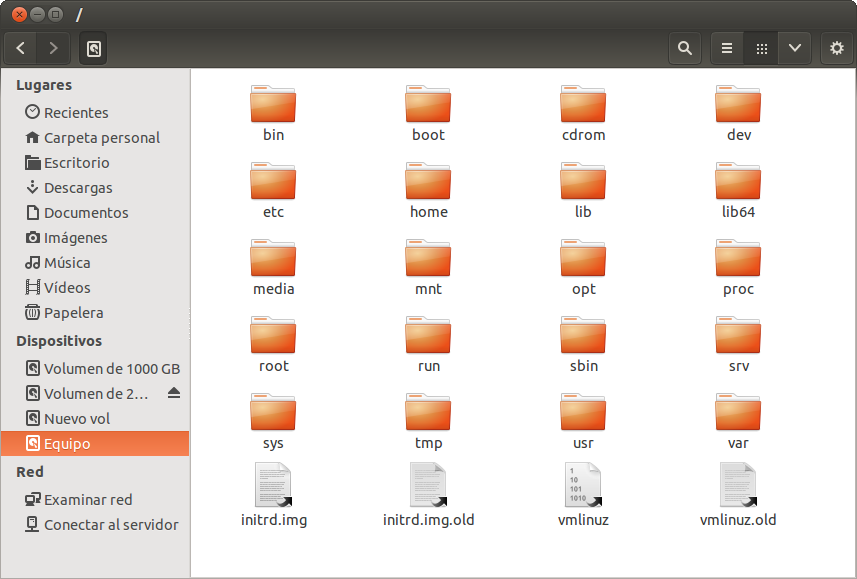The height and width of the screenshot is (579, 857).
Task: Open the search icon in the toolbar
Action: pyautogui.click(x=684, y=48)
